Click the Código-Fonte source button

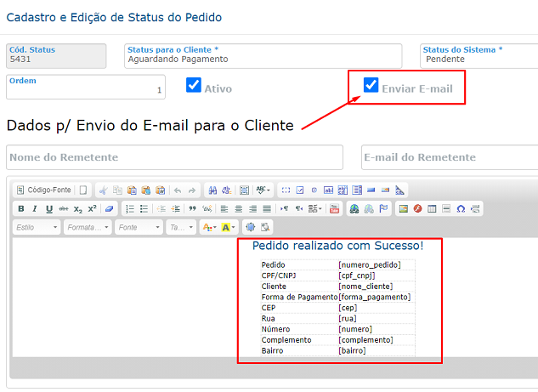44,190
